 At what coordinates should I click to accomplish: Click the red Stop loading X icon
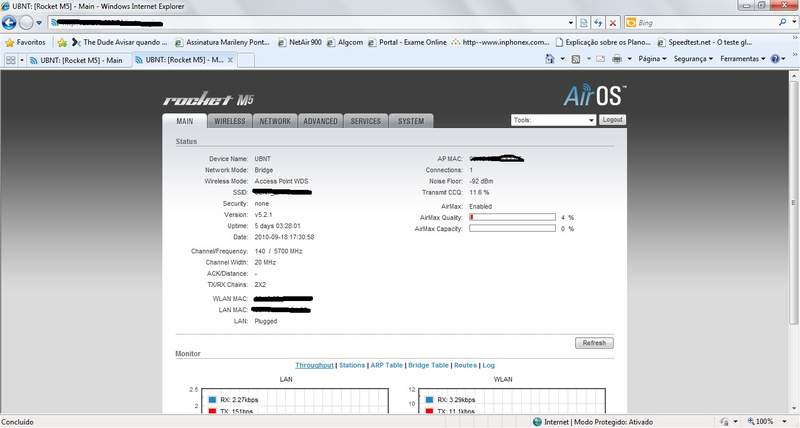tap(613, 22)
